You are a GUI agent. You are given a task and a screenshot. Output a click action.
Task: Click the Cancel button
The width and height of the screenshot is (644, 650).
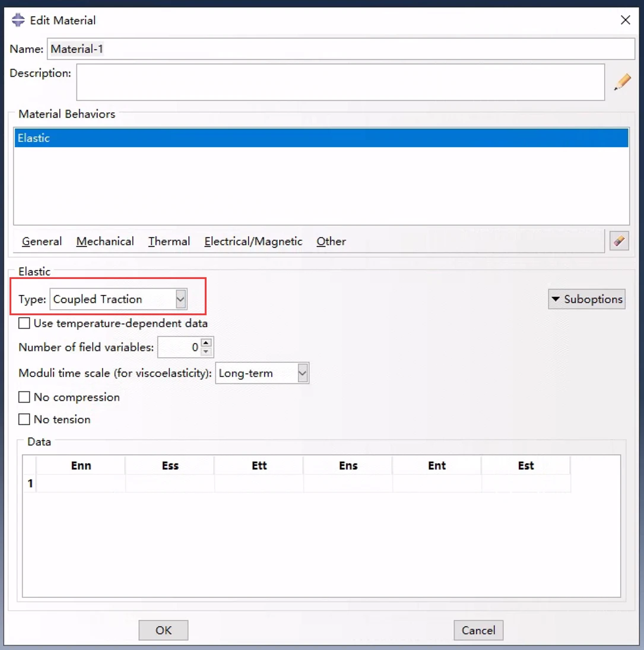[x=478, y=630]
